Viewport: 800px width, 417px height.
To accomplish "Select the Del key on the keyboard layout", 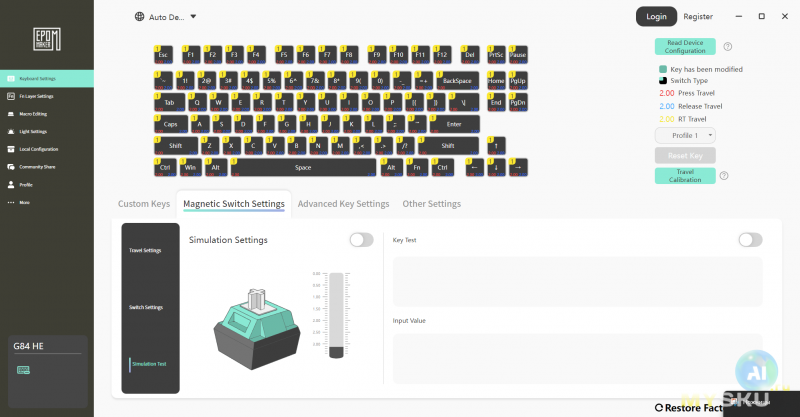I will coord(470,55).
